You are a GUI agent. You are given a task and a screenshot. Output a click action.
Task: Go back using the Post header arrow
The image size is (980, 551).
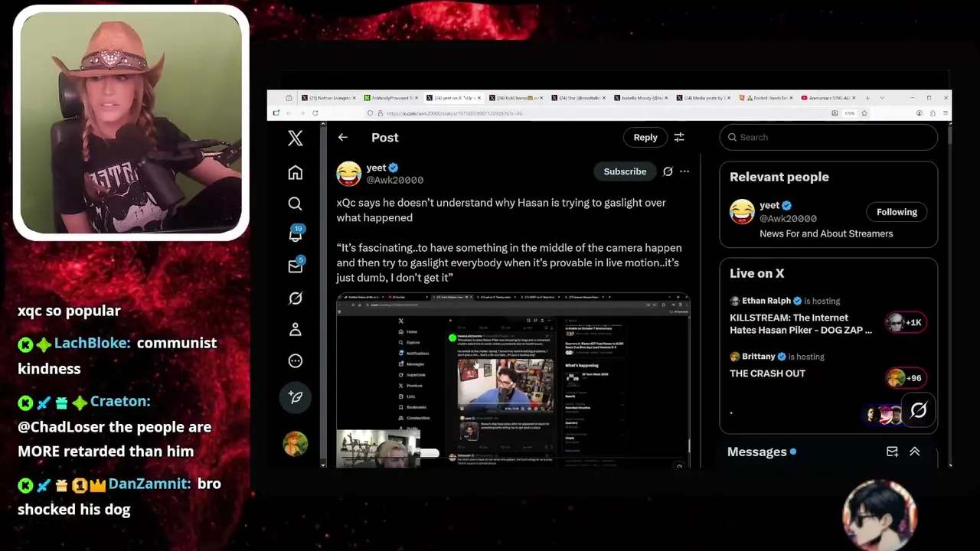pyautogui.click(x=343, y=137)
